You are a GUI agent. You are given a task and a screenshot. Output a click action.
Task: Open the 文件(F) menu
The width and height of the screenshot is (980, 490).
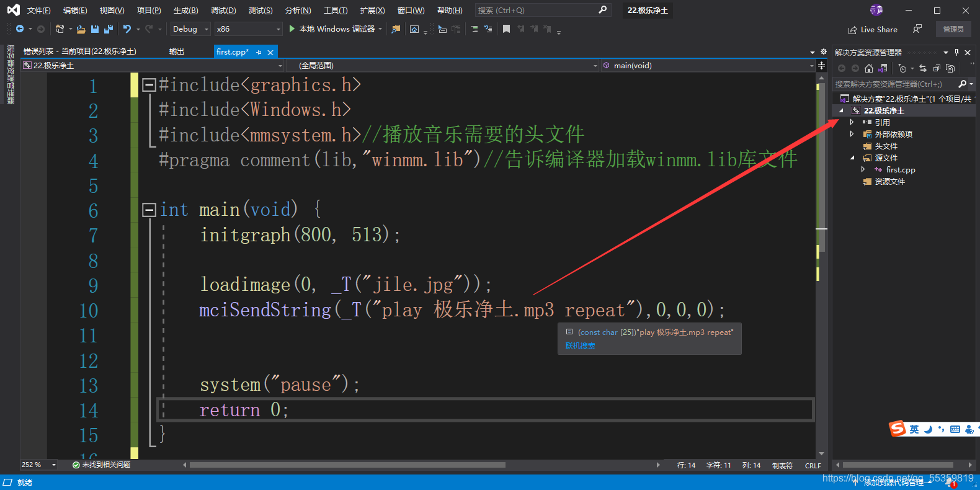click(x=38, y=11)
